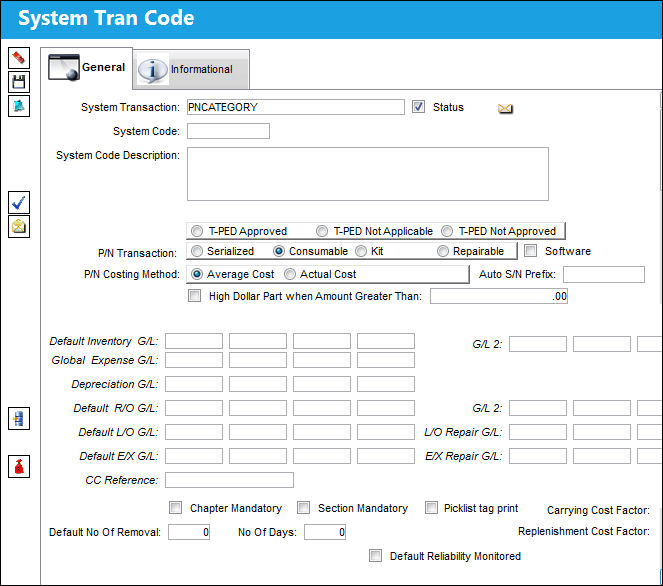
Task: Click the red eraser icon in left toolbar
Action: [19, 58]
